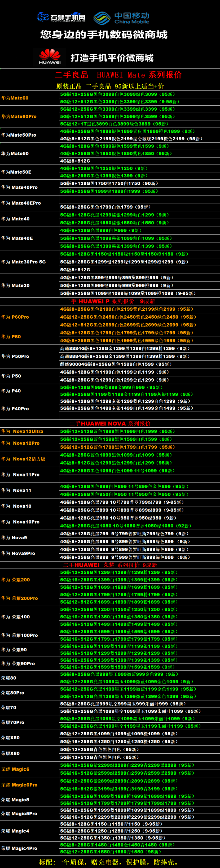Select the text '打造手机平价微商城'
This screenshot has height=868, width=220.
112,58
